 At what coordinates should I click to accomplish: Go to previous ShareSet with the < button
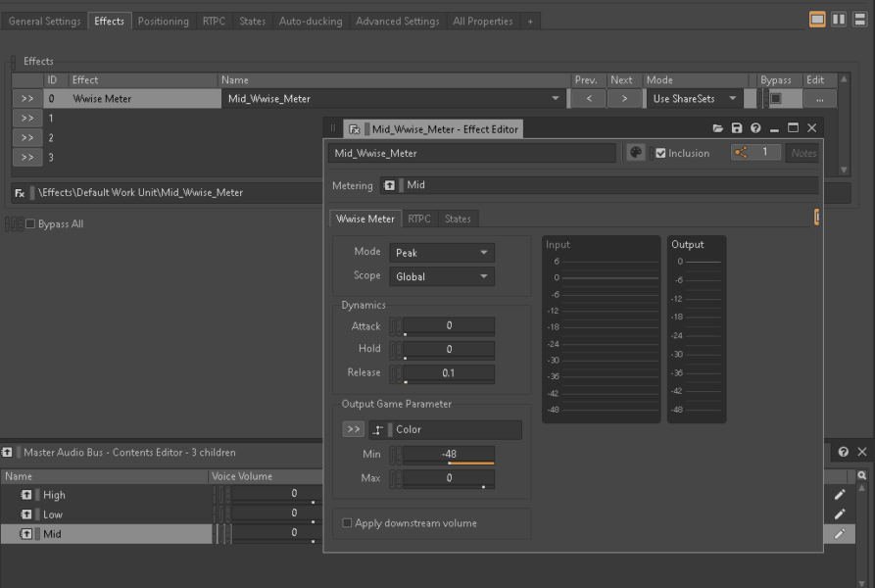[589, 99]
